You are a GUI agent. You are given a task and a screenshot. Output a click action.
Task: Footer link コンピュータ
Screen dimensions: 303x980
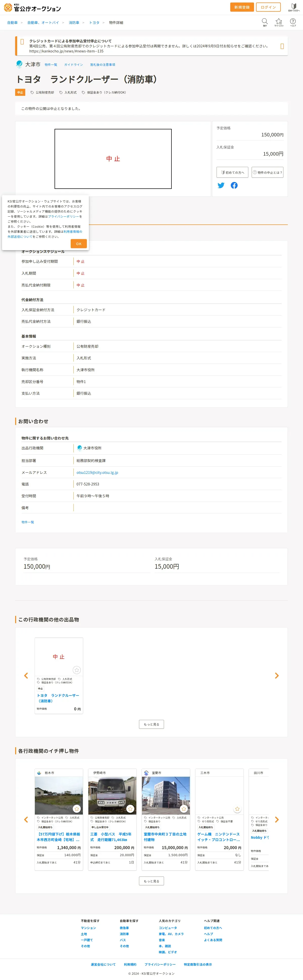tap(168, 928)
